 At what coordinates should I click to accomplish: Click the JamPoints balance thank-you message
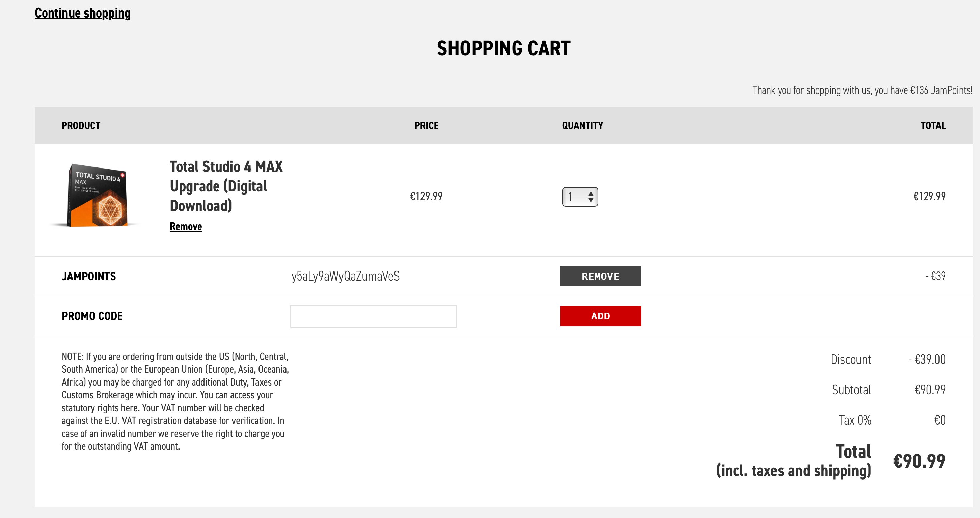coord(862,90)
